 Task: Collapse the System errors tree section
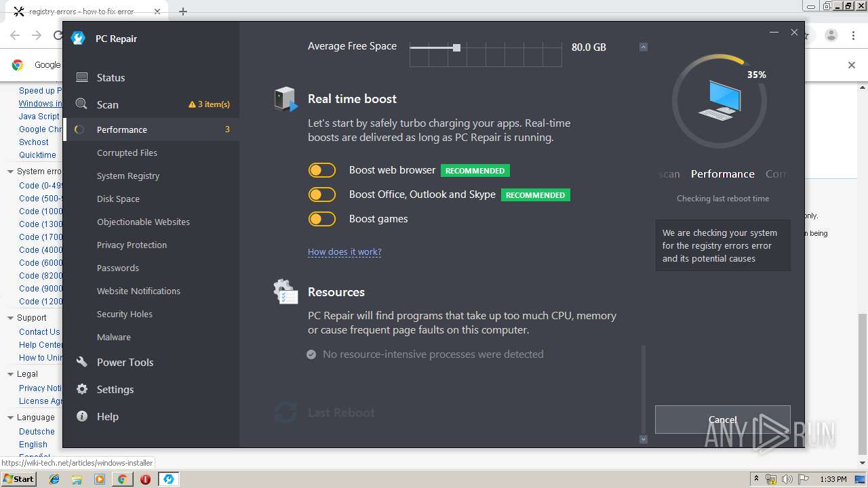pos(10,171)
